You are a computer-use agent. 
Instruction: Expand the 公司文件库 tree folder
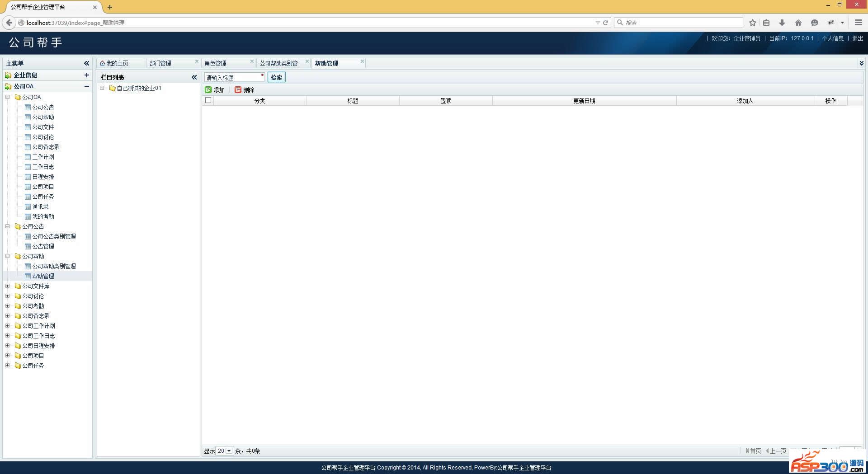(x=7, y=286)
